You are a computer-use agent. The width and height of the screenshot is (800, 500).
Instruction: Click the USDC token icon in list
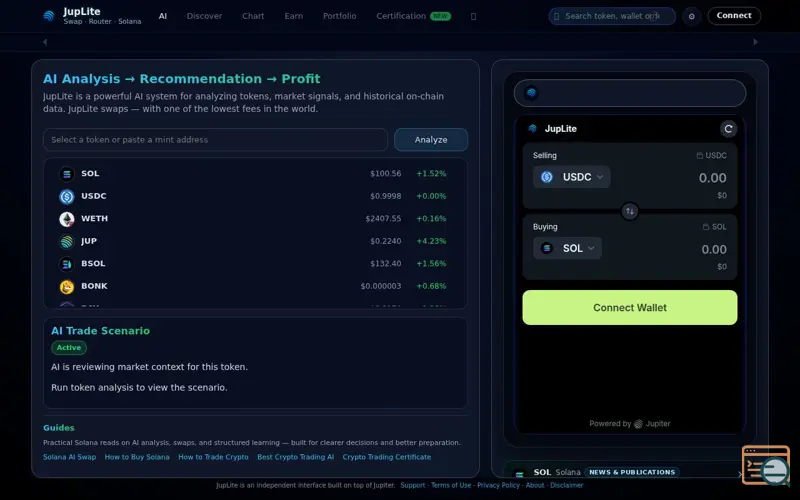click(67, 196)
